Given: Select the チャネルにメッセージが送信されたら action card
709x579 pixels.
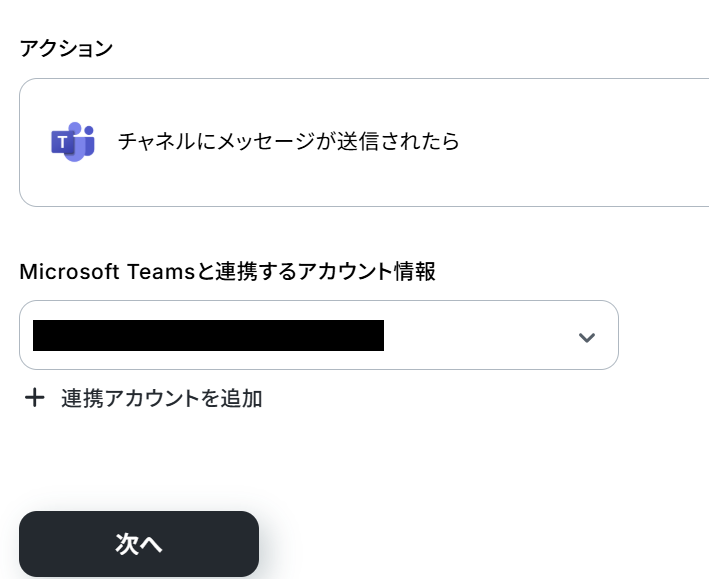Looking at the screenshot, I should (x=364, y=142).
